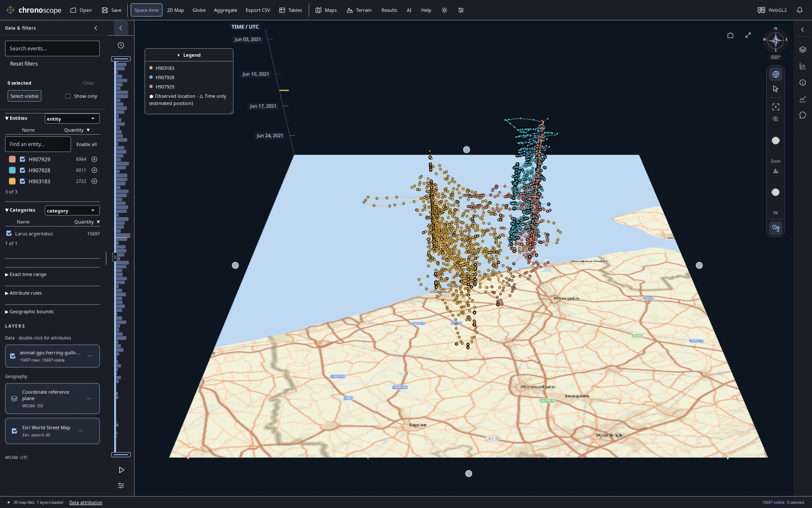Uncheck entity H907929 checkbox
The image size is (812, 508).
coord(22,159)
